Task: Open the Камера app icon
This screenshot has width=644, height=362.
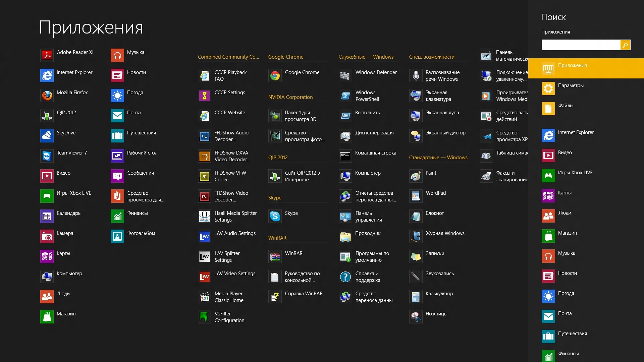Action: [x=47, y=236]
